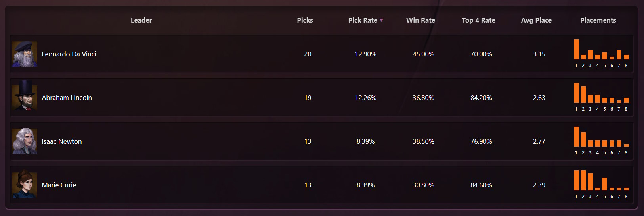Sort table by Win Rate column

pos(420,20)
